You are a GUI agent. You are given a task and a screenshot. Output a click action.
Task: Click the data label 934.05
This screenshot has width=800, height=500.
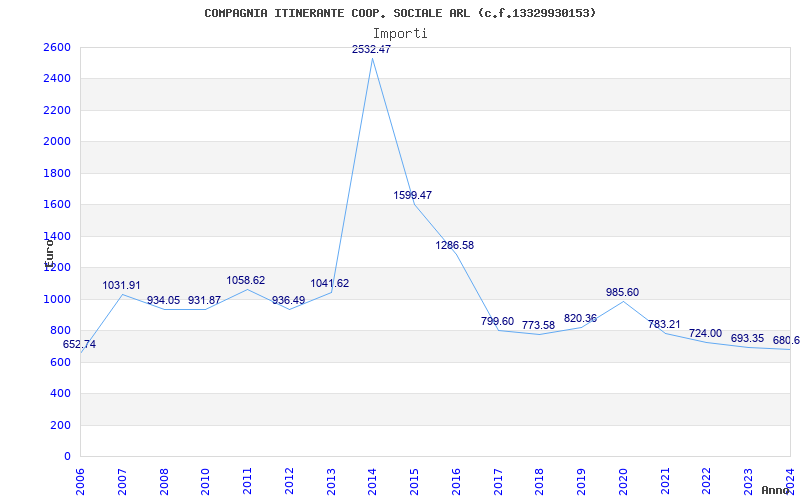(164, 301)
